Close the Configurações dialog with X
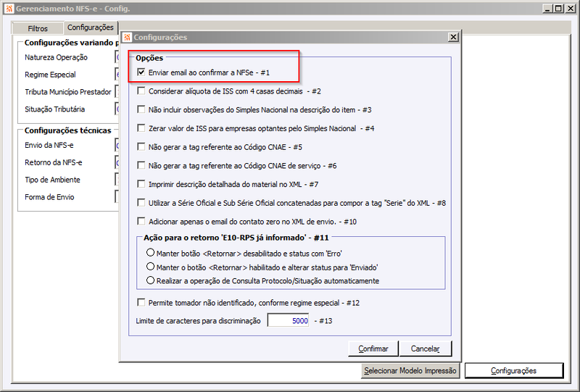Viewport: 580px width, 392px height. 453,37
